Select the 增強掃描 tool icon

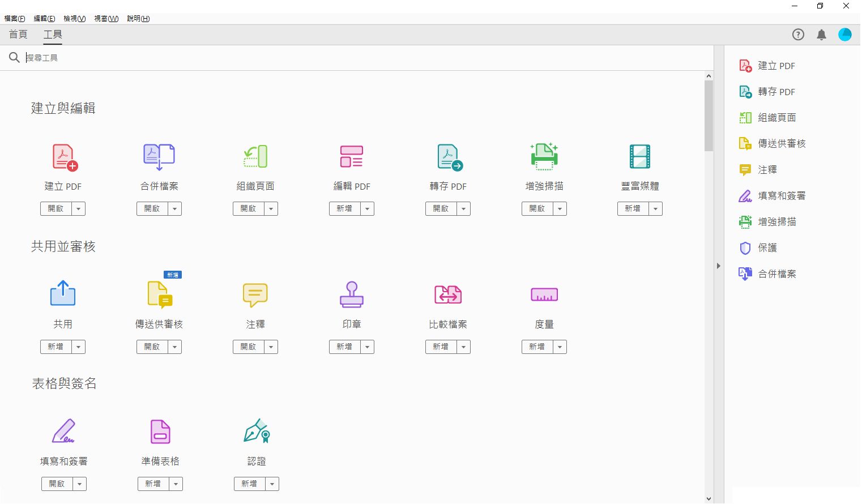(544, 157)
